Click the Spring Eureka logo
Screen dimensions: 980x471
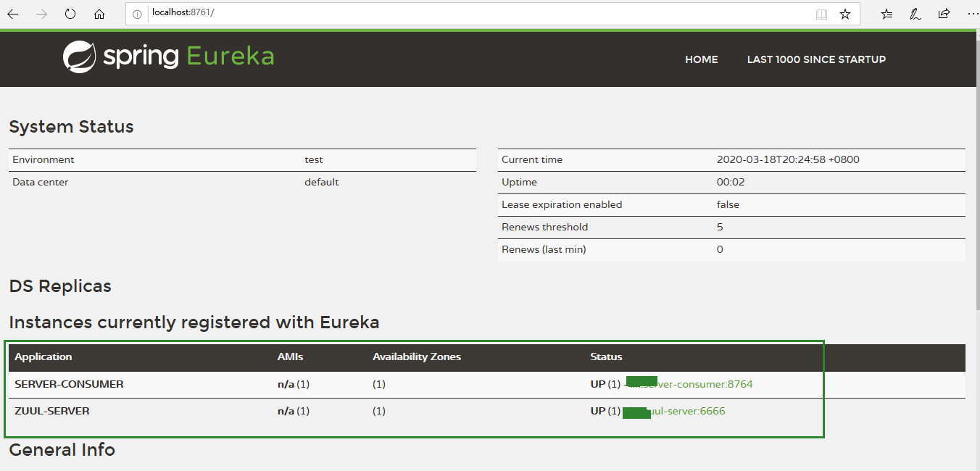(168, 57)
